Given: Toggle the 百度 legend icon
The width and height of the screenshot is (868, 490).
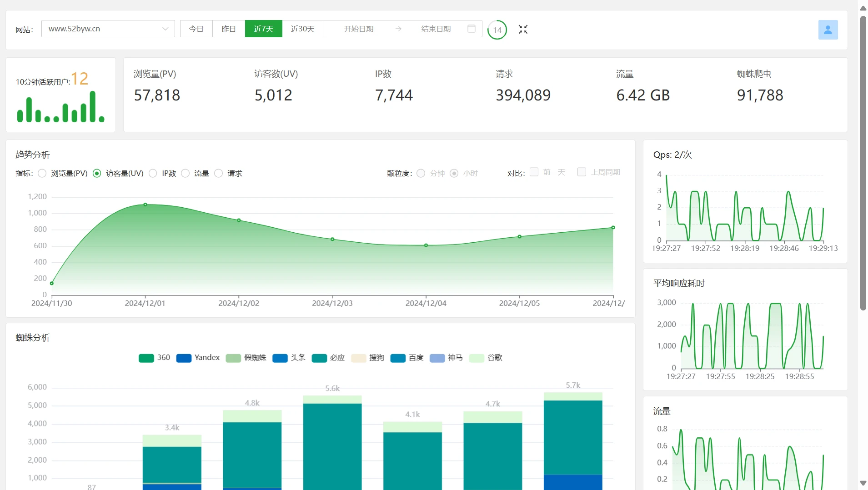Looking at the screenshot, I should (x=398, y=358).
